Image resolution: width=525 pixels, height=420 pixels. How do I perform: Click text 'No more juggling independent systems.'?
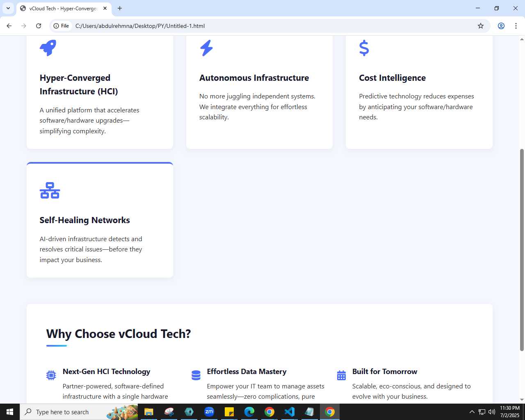pyautogui.click(x=257, y=96)
